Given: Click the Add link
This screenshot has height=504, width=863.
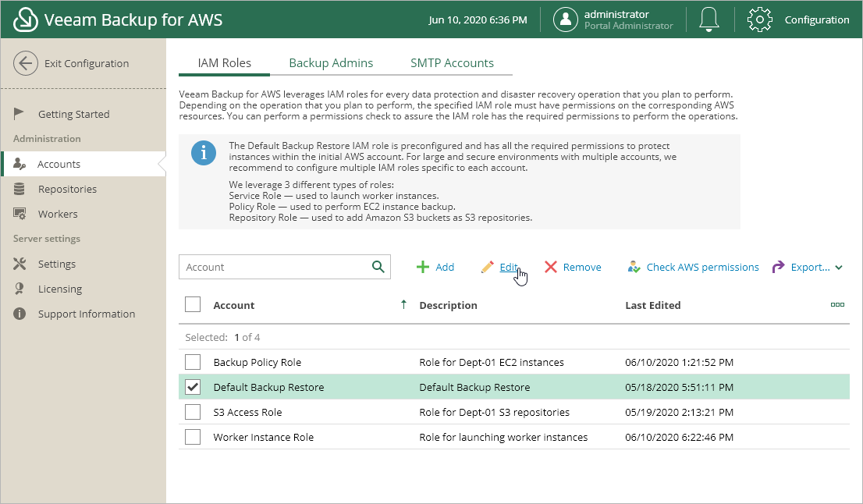Looking at the screenshot, I should [445, 267].
